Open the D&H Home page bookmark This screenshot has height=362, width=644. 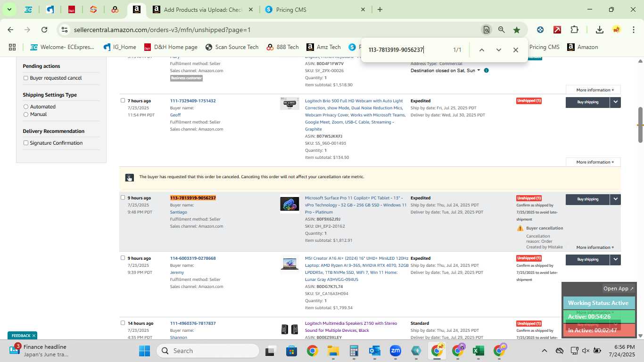click(x=171, y=47)
